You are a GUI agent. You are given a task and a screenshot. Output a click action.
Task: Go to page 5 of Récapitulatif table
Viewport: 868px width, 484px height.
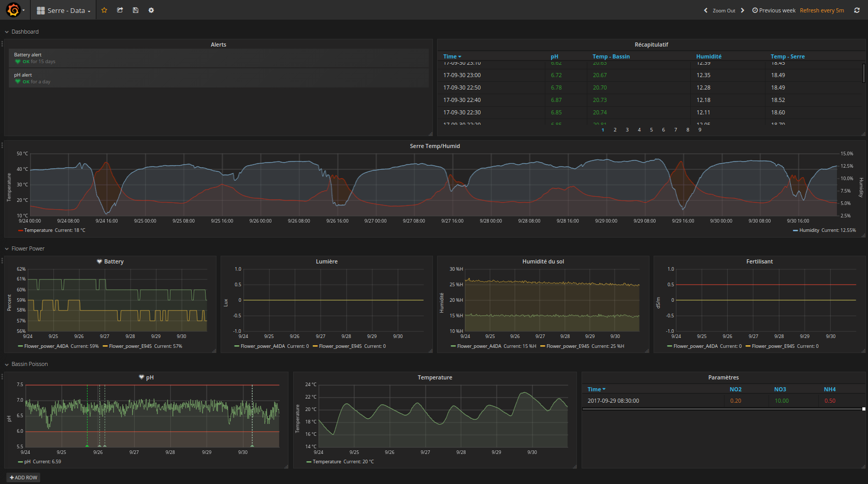click(651, 130)
